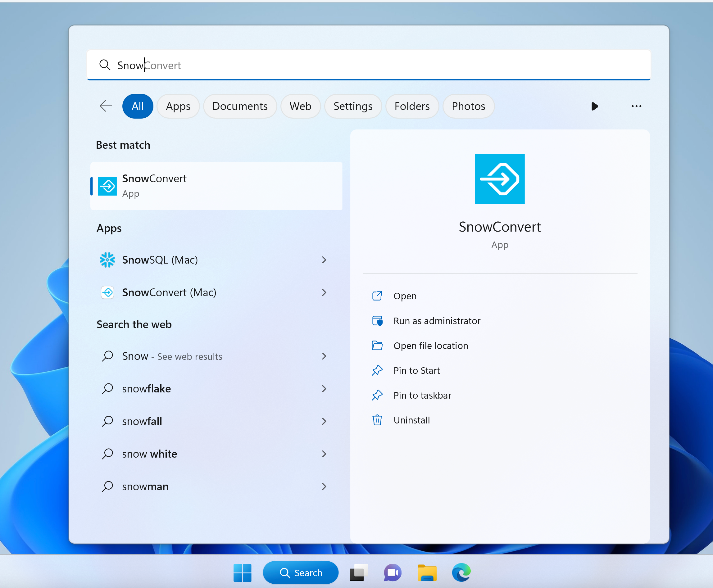Screen dimensions: 713x588
Task: Open Microsoft Edge from the taskbar
Action: (462, 572)
